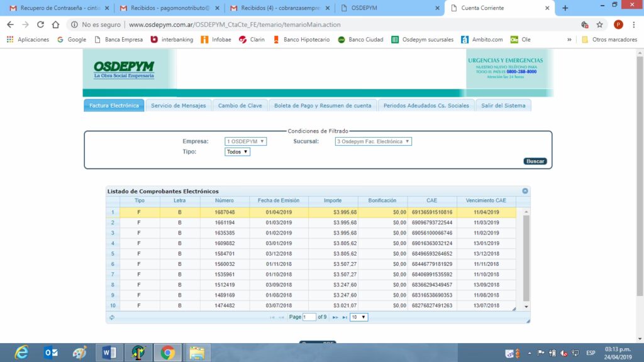The width and height of the screenshot is (644, 362).
Task: Open the Banco Hipotecario bookmark
Action: 303,39
